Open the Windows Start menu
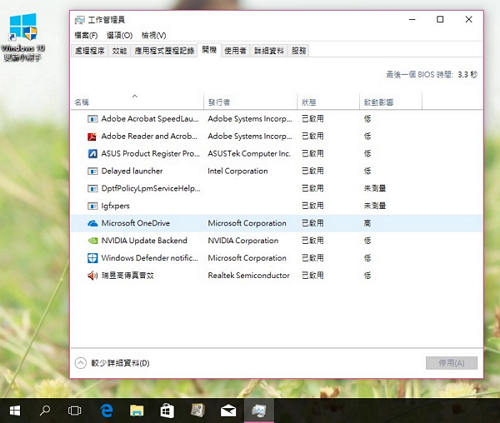Image resolution: width=500 pixels, height=423 pixels. coord(15,411)
